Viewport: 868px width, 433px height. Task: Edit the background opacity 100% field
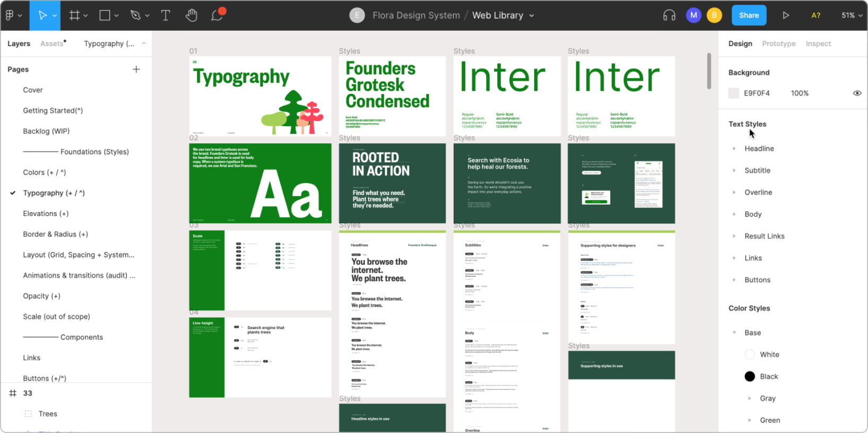point(800,93)
